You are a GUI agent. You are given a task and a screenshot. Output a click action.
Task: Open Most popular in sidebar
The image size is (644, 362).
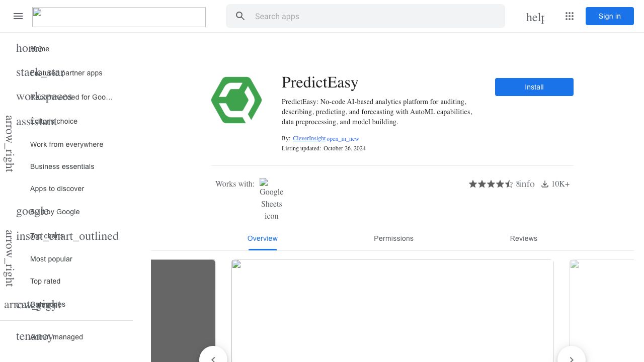(51, 259)
